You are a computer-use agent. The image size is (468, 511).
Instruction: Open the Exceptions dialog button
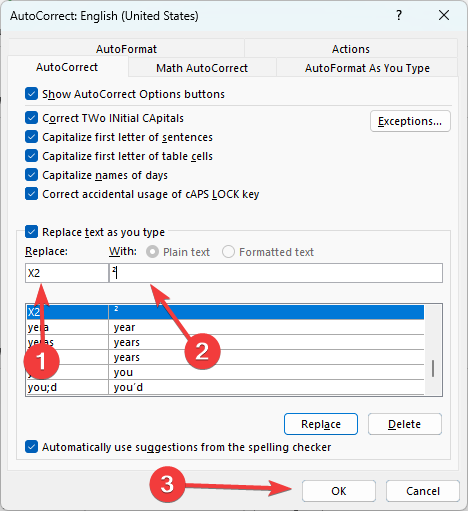[x=410, y=121]
